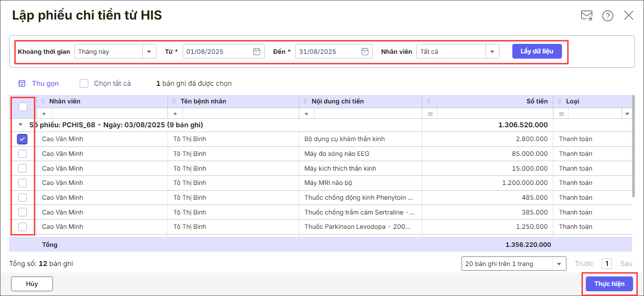Viewport: 644px width, 296px height.
Task: Collapse the PCHIS_68 voucher group
Action: pyautogui.click(x=21, y=125)
